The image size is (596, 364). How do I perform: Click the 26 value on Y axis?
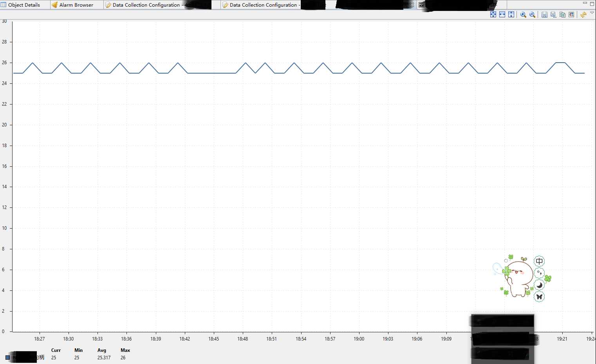point(4,63)
